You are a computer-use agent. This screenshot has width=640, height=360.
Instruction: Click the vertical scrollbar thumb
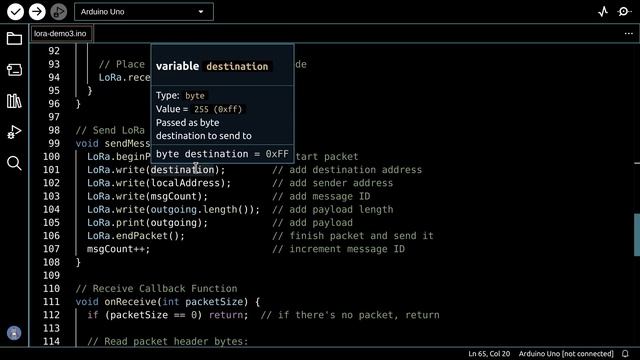[x=637, y=235]
